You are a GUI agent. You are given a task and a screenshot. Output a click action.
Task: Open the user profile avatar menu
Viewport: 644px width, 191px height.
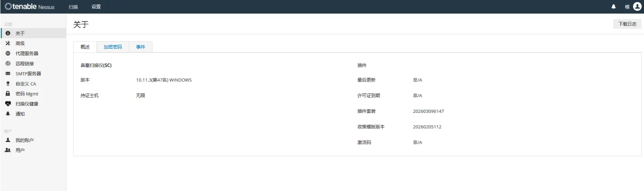tap(637, 7)
